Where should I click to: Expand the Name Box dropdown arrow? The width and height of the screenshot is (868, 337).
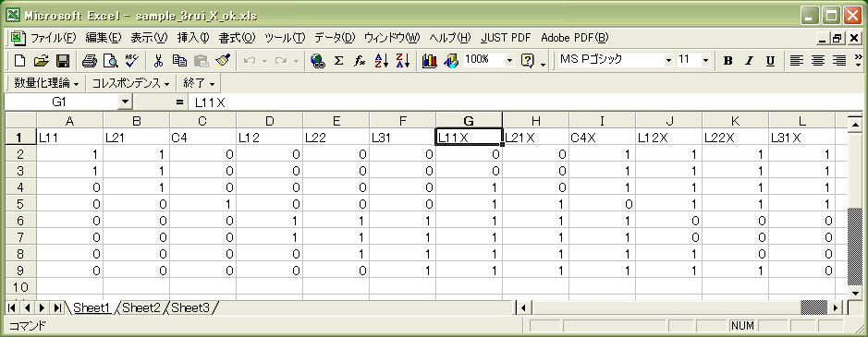point(125,102)
